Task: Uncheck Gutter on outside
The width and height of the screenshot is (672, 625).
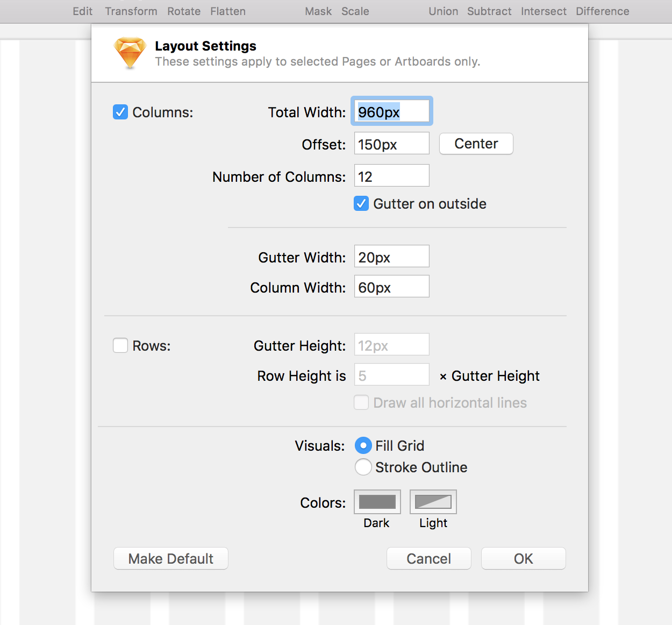Action: (x=361, y=203)
